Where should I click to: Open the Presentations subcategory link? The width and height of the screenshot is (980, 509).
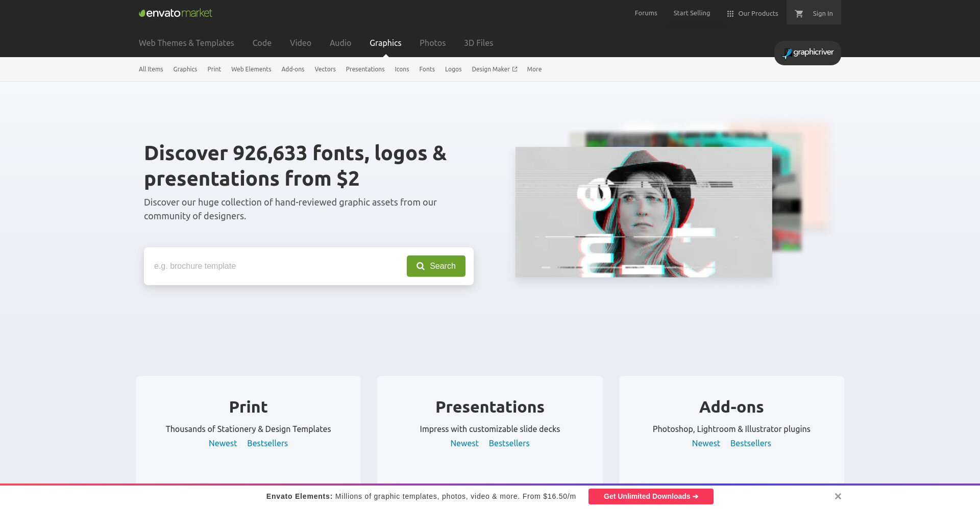click(365, 69)
